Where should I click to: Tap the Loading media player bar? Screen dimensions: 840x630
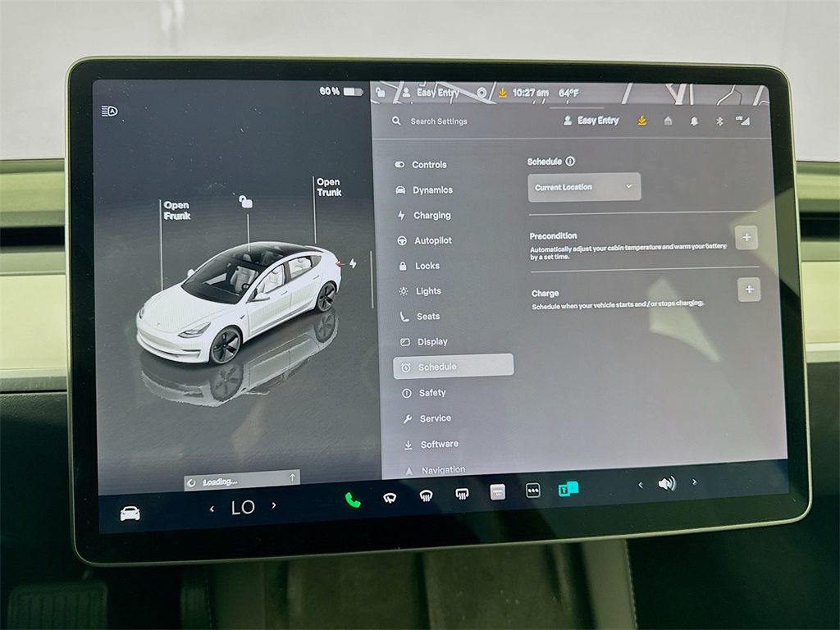pyautogui.click(x=242, y=481)
